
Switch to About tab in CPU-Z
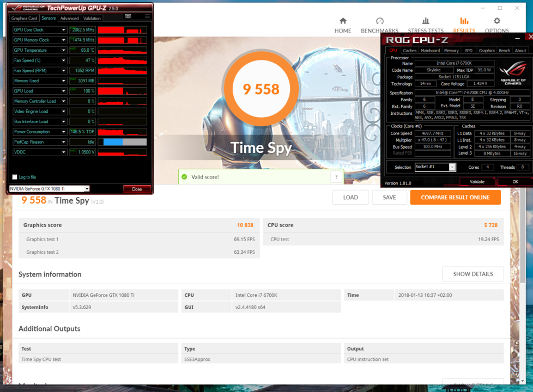tap(520, 50)
